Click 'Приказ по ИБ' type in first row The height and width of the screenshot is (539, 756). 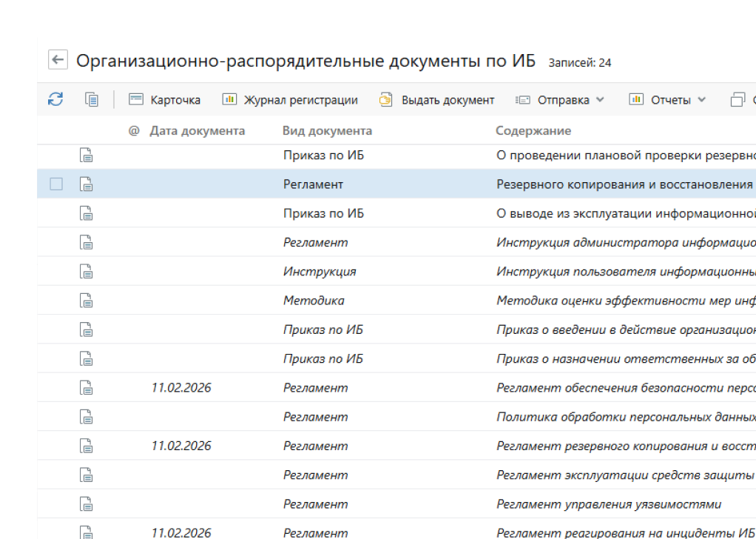click(x=323, y=155)
